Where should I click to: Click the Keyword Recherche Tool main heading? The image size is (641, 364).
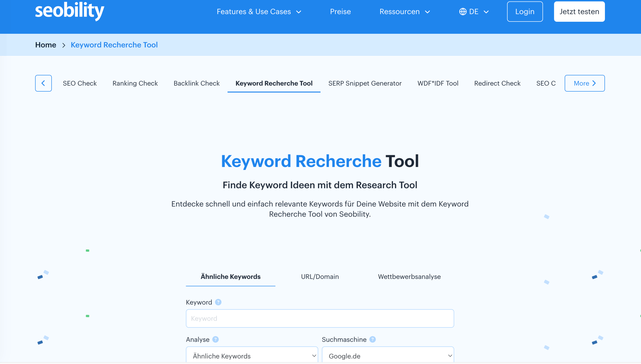(320, 161)
